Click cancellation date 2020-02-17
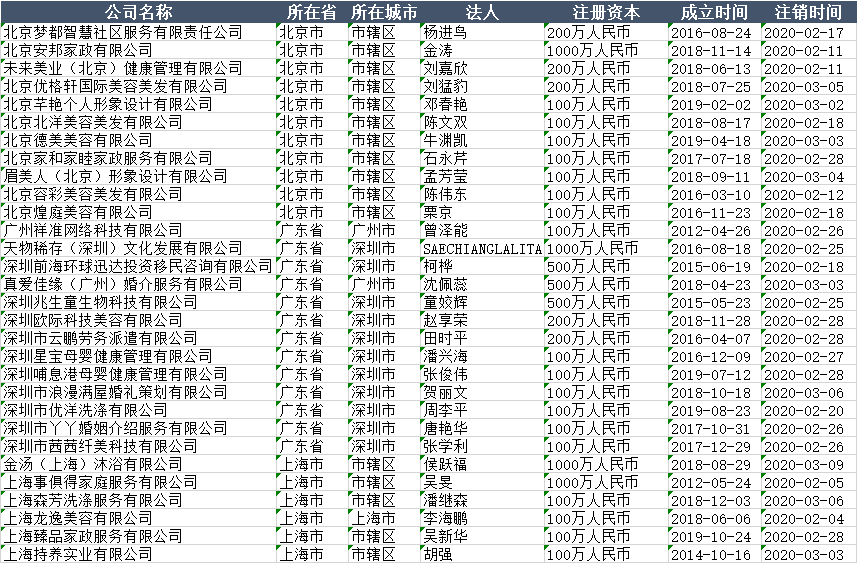This screenshot has height=563, width=857. [808, 32]
